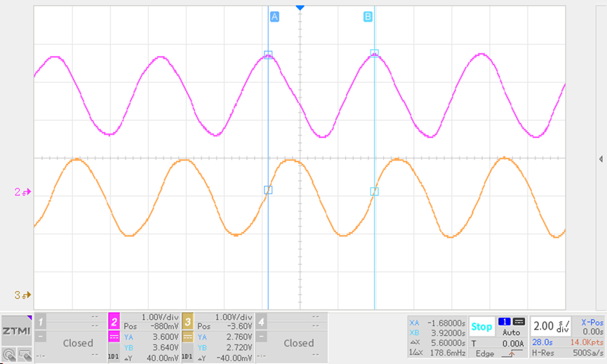Click the touch-screen zoom icon beside gesture icon
This screenshot has width=607, height=364.
25,355
